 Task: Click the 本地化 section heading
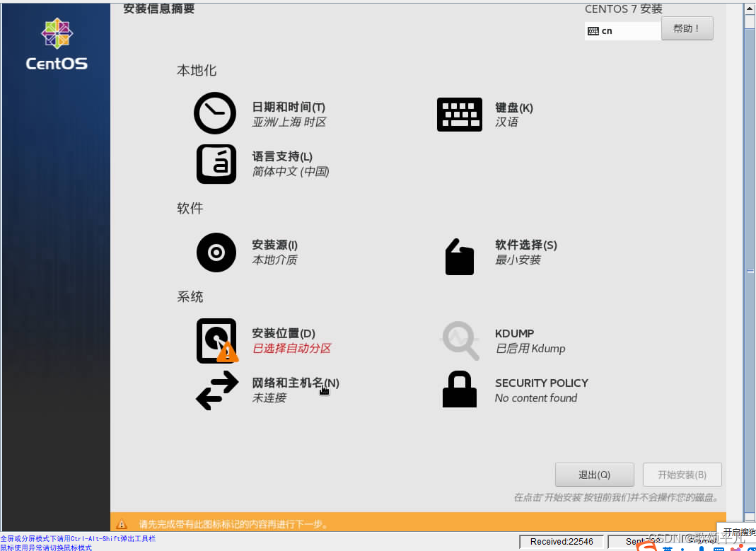click(197, 71)
